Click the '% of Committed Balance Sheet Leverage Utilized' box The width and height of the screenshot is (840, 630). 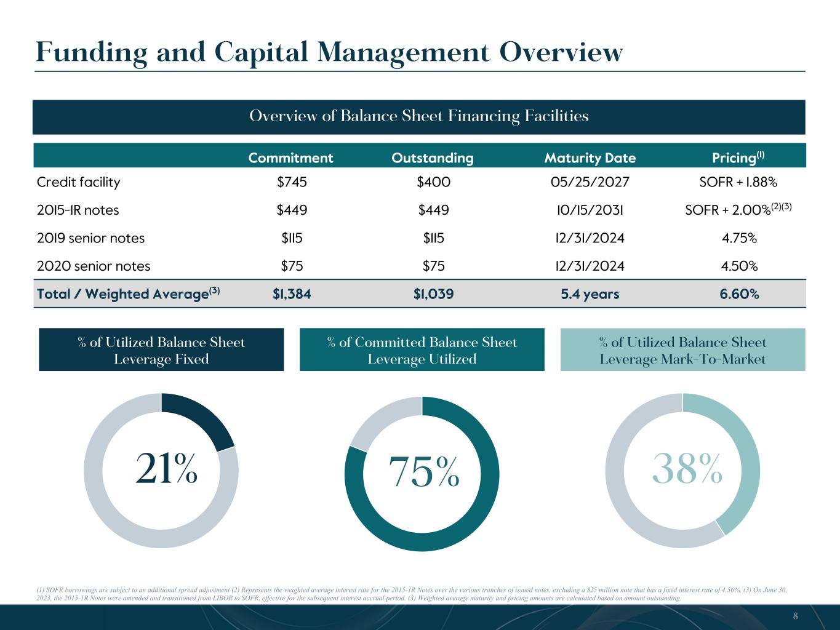click(422, 349)
